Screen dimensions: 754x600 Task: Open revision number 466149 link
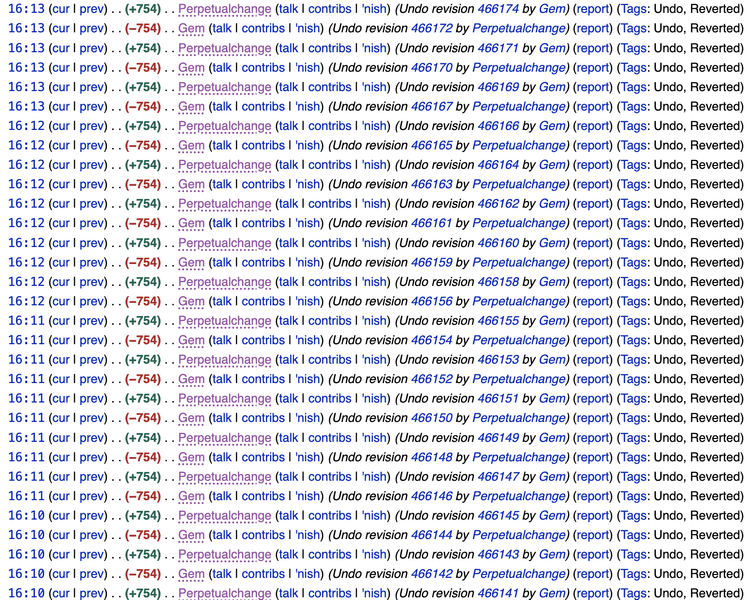coord(498,438)
